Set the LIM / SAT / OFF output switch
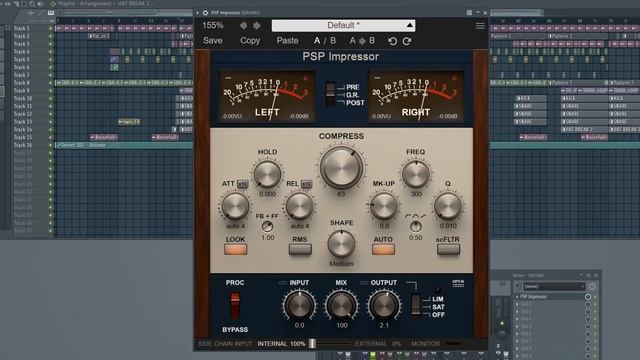This screenshot has width=640, height=360. pos(416,306)
